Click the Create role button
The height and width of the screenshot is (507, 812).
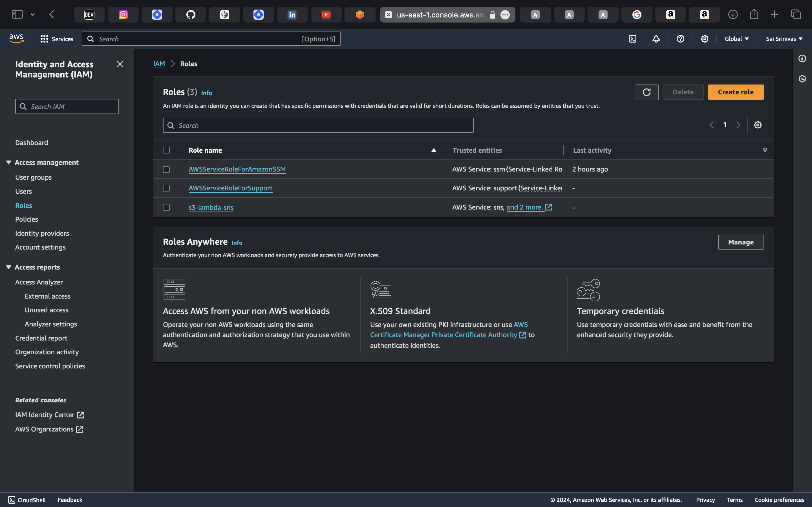[736, 92]
